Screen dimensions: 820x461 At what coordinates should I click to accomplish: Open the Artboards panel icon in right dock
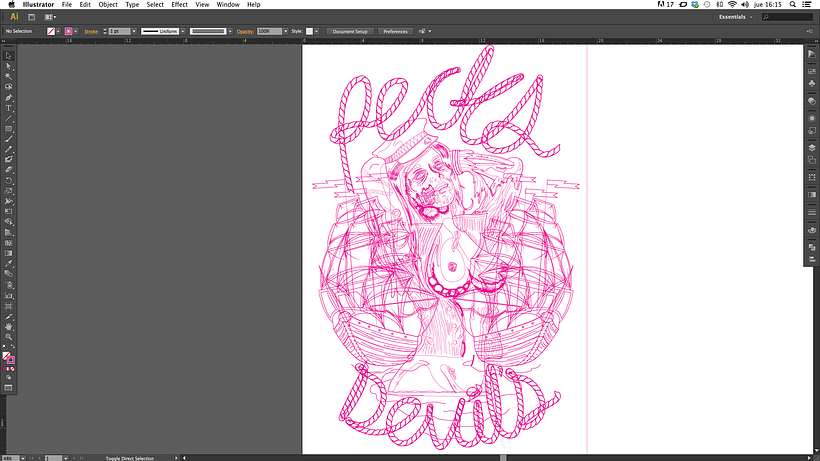pos(812,160)
